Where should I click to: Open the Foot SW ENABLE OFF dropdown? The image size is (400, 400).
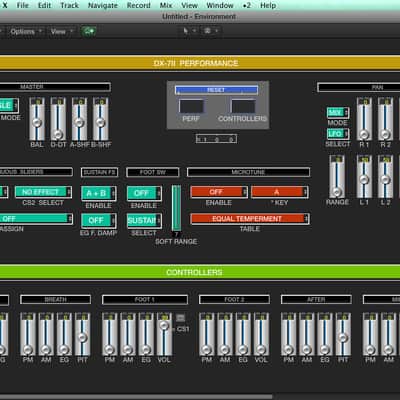tap(144, 193)
